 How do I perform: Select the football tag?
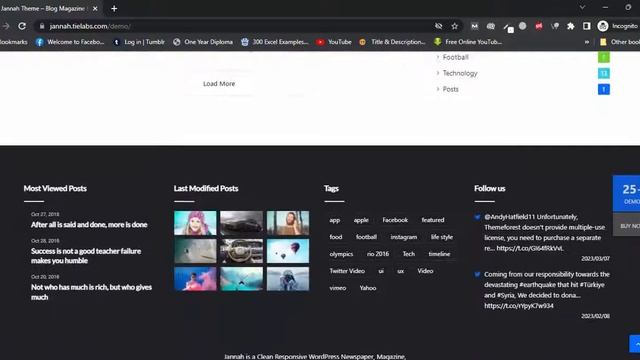367,237
